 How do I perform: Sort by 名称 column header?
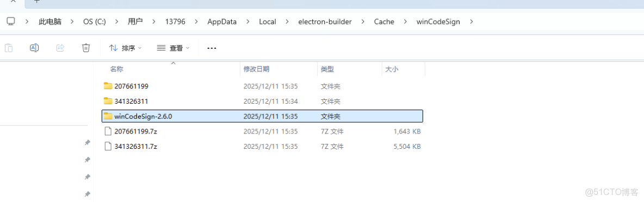(116, 70)
